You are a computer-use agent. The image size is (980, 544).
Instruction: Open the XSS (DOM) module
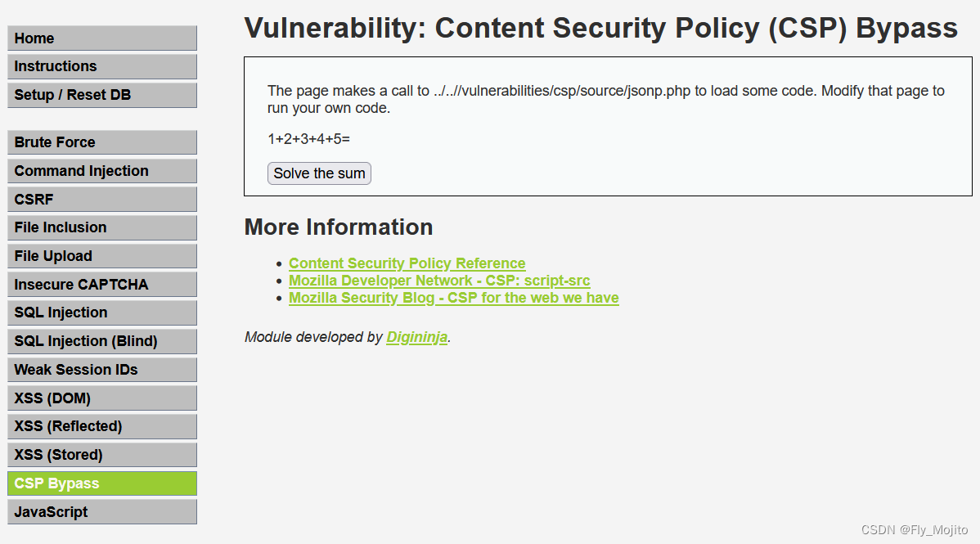click(x=101, y=398)
